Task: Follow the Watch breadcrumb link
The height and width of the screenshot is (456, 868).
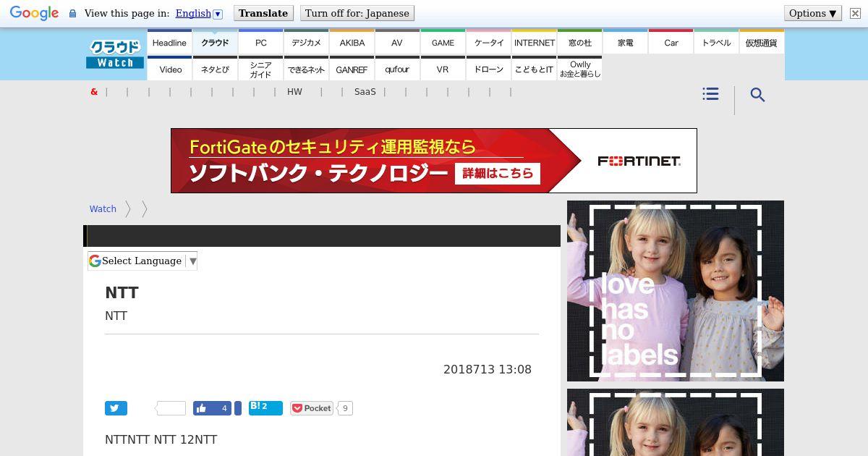Action: (103, 208)
